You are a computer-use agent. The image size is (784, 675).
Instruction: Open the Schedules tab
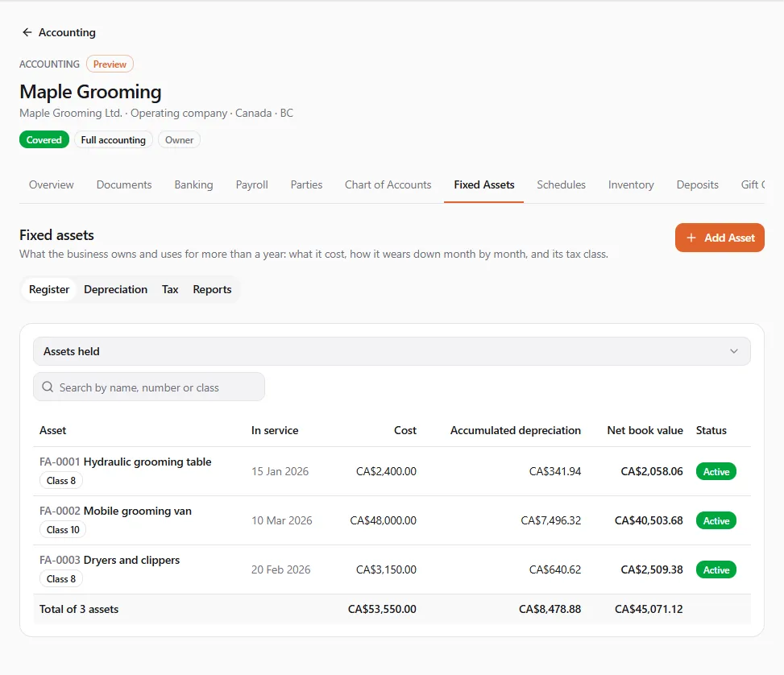(561, 185)
